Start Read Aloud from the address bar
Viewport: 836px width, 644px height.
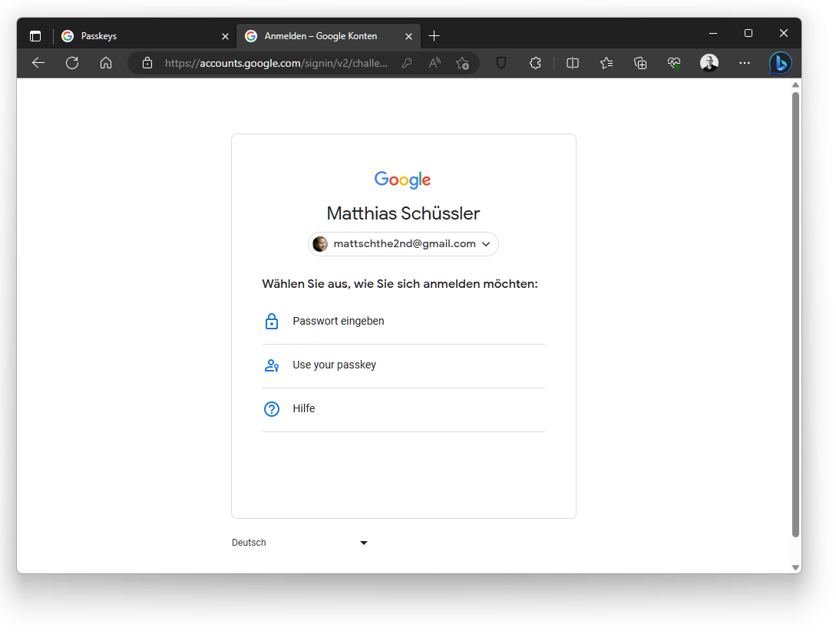(435, 63)
